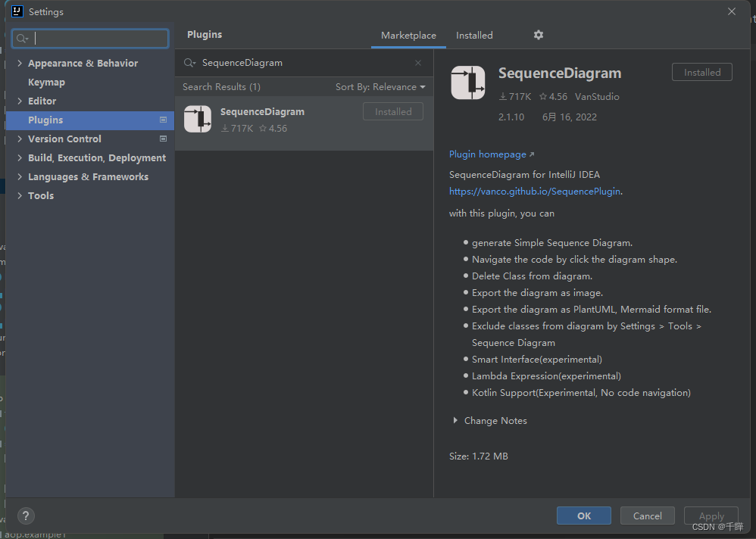
Task: Select Plugins in settings tree
Action: pos(89,120)
